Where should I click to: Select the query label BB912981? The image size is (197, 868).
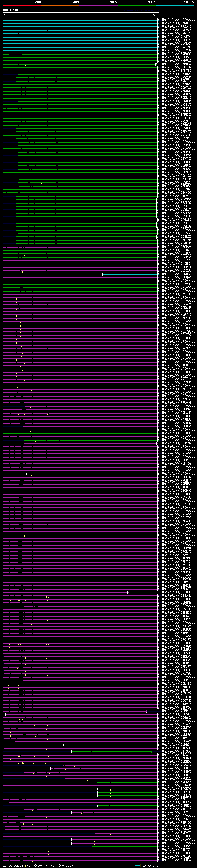(x=11, y=10)
